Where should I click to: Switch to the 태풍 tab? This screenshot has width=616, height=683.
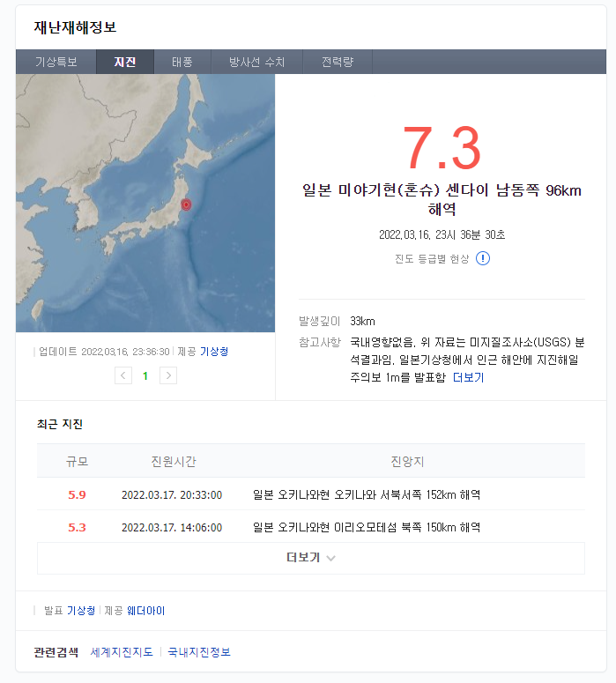pos(182,62)
